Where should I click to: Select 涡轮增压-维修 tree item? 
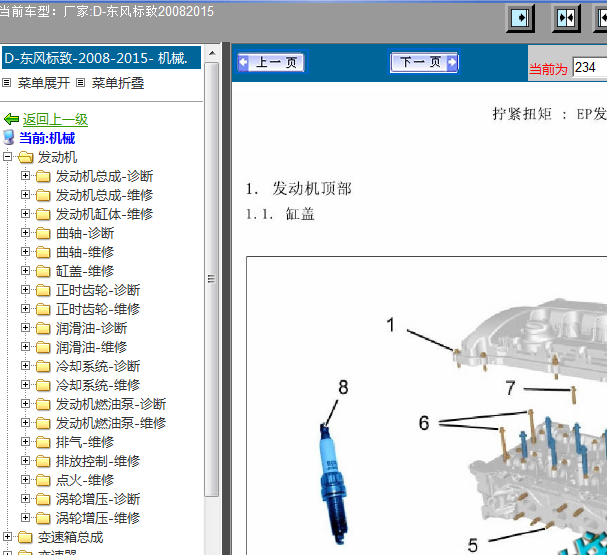pyautogui.click(x=98, y=518)
